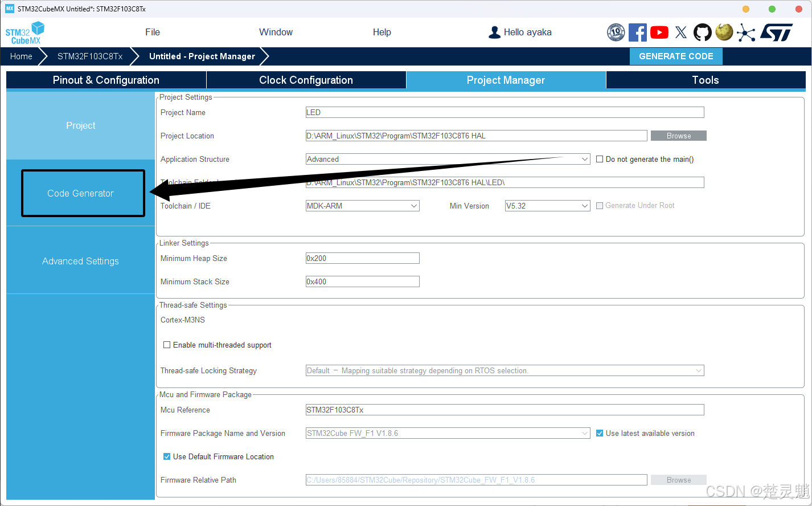Open the YouTube icon link
Screen dimensions: 812x506
click(x=659, y=32)
